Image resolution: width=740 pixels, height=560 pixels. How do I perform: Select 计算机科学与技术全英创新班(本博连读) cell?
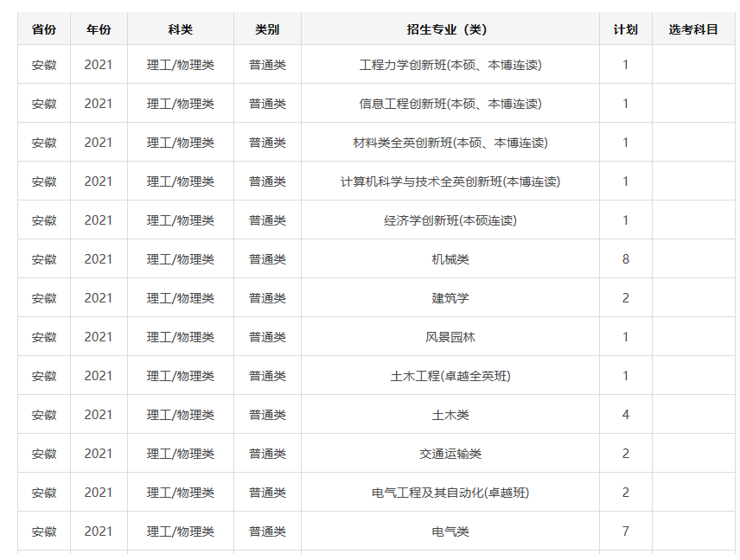pos(450,181)
